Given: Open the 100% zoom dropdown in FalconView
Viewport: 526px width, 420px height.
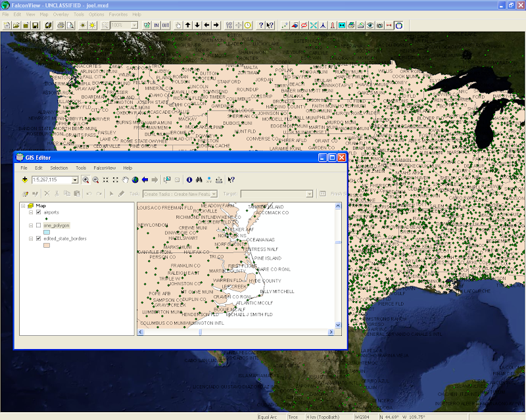Looking at the screenshot, I should (135, 25).
